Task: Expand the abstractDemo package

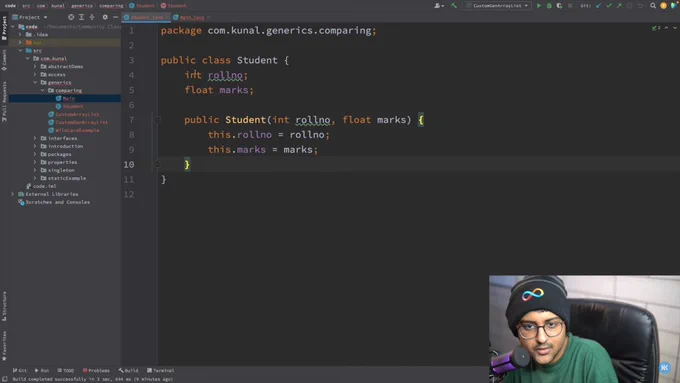Action: (x=35, y=66)
